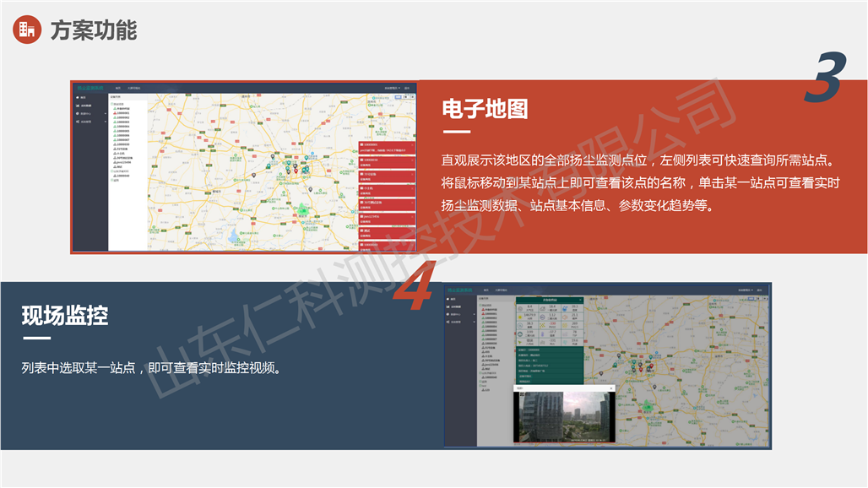Select station 10000001 in bottom device tree

(x=490, y=314)
